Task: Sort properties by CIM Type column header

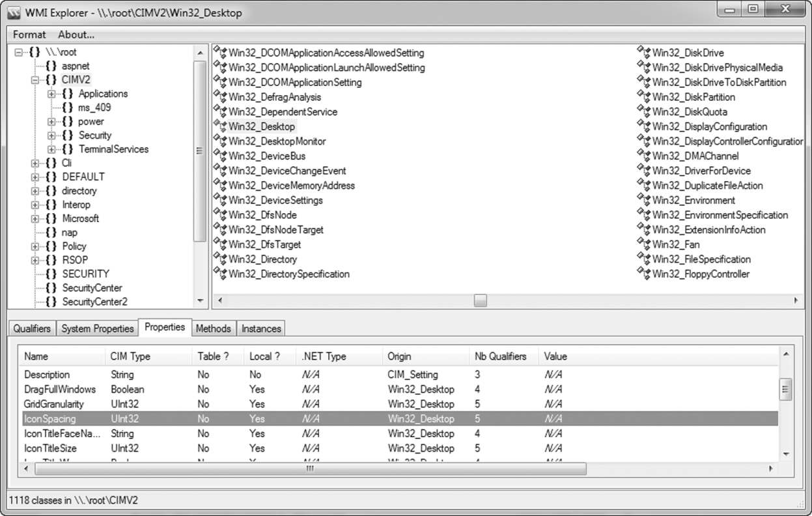Action: 131,356
